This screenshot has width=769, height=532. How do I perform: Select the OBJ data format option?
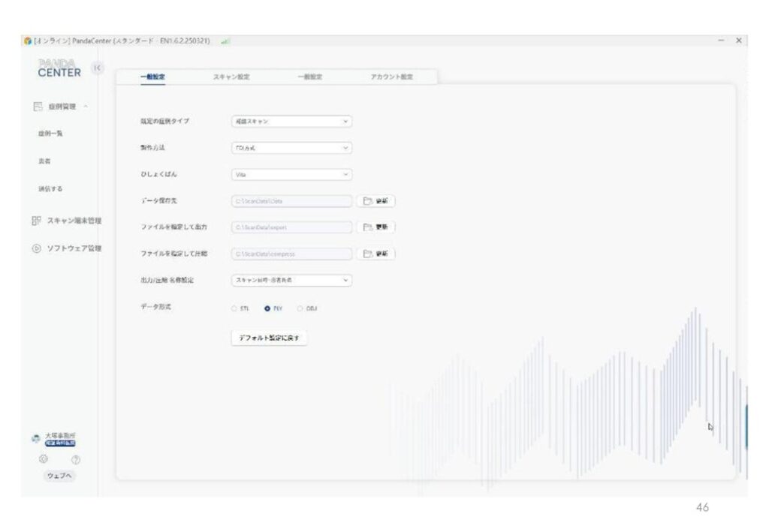301,308
